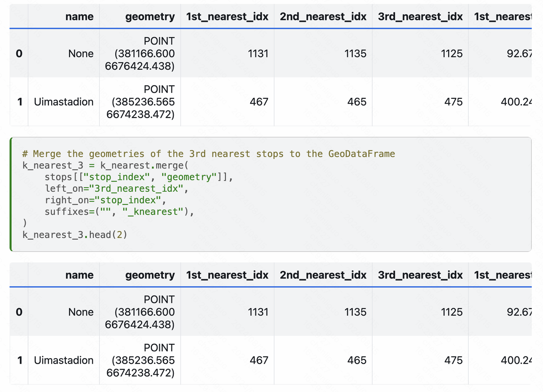Click the value 467 in Uimastadion row
Image resolution: width=543 pixels, height=392 pixels.
tap(259, 101)
